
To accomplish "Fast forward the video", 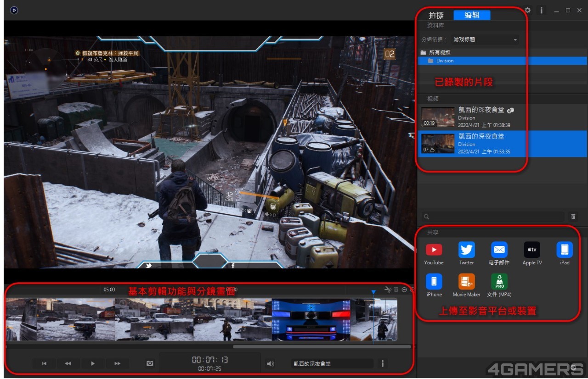I will (x=117, y=363).
